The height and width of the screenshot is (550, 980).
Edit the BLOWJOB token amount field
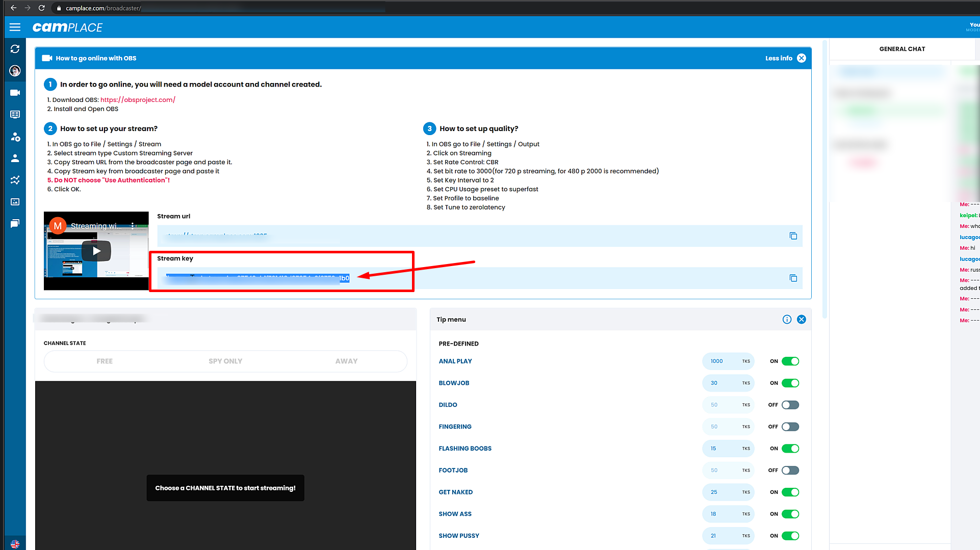720,383
